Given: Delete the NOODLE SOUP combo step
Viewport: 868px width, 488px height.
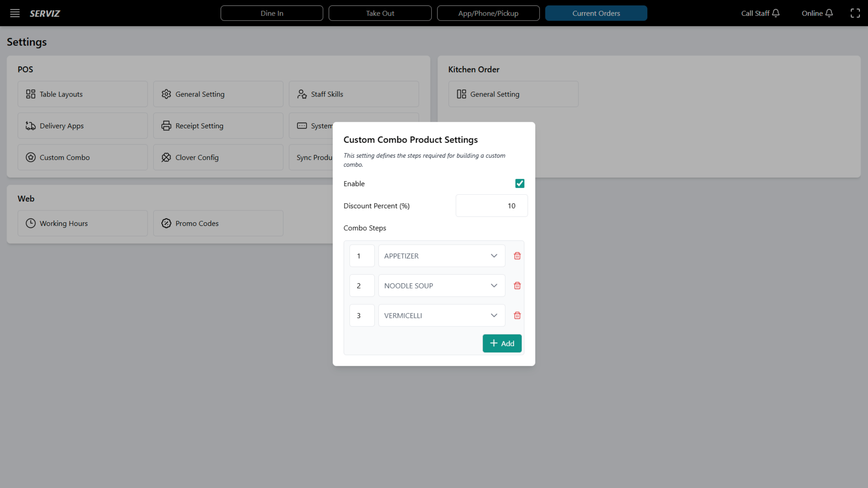Looking at the screenshot, I should click(x=517, y=286).
